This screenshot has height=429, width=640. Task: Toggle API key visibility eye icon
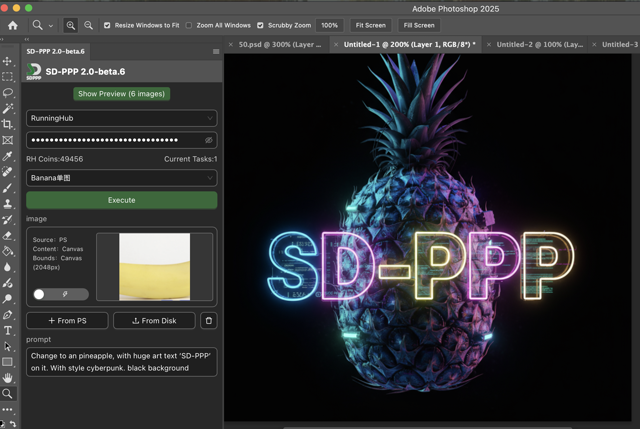point(209,140)
